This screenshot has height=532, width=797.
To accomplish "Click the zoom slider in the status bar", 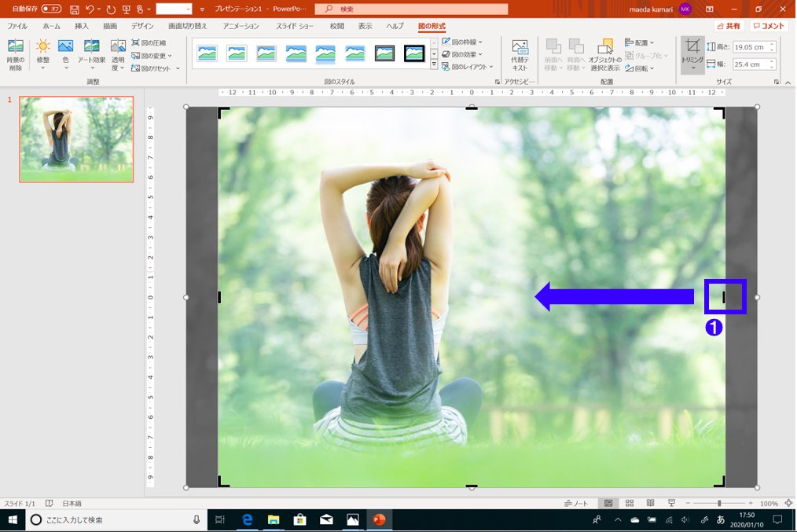I will 719,503.
